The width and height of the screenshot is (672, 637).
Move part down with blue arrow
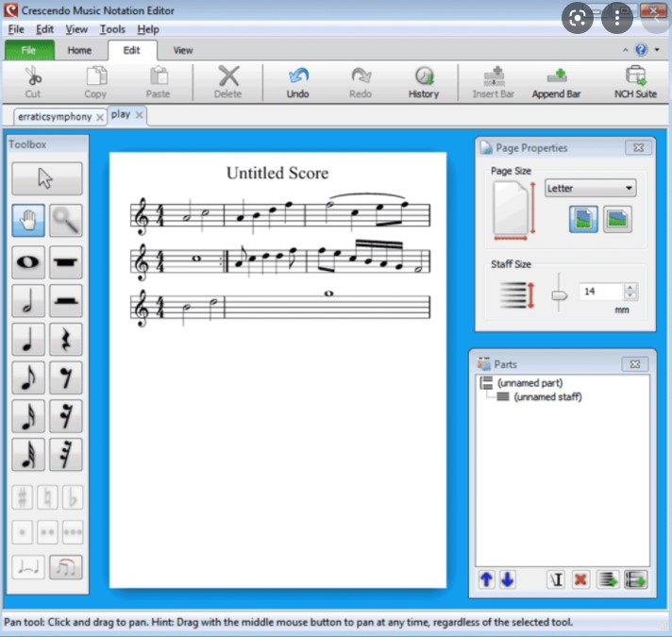click(x=508, y=580)
